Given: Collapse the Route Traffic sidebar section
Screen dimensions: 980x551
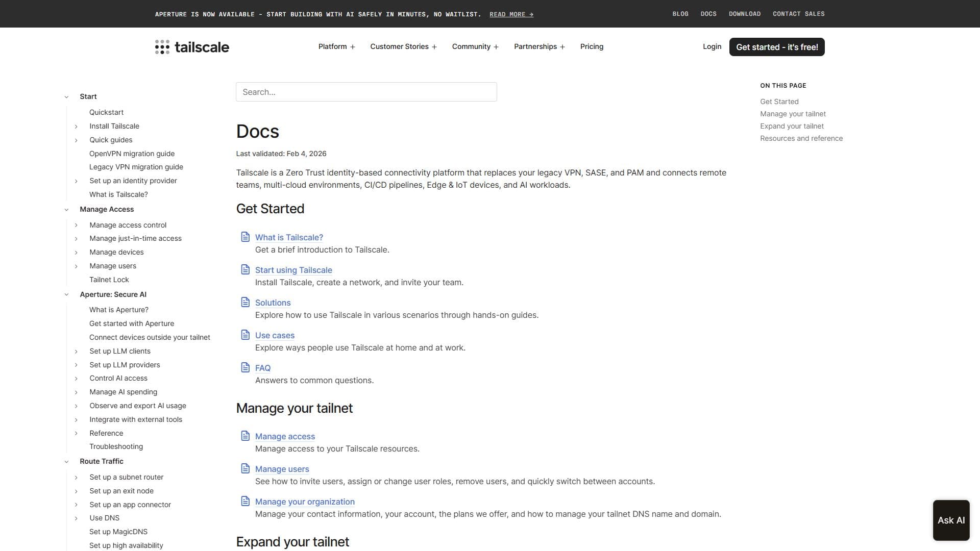Looking at the screenshot, I should click(66, 462).
